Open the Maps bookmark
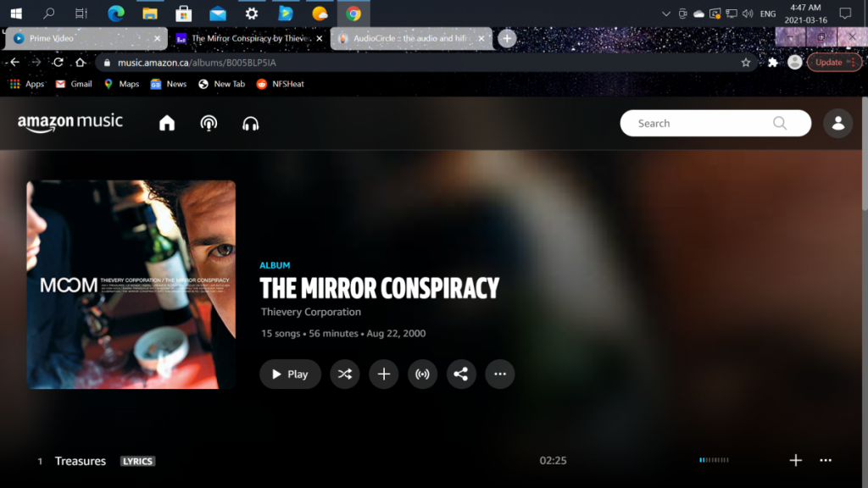This screenshot has height=488, width=868. (x=121, y=84)
